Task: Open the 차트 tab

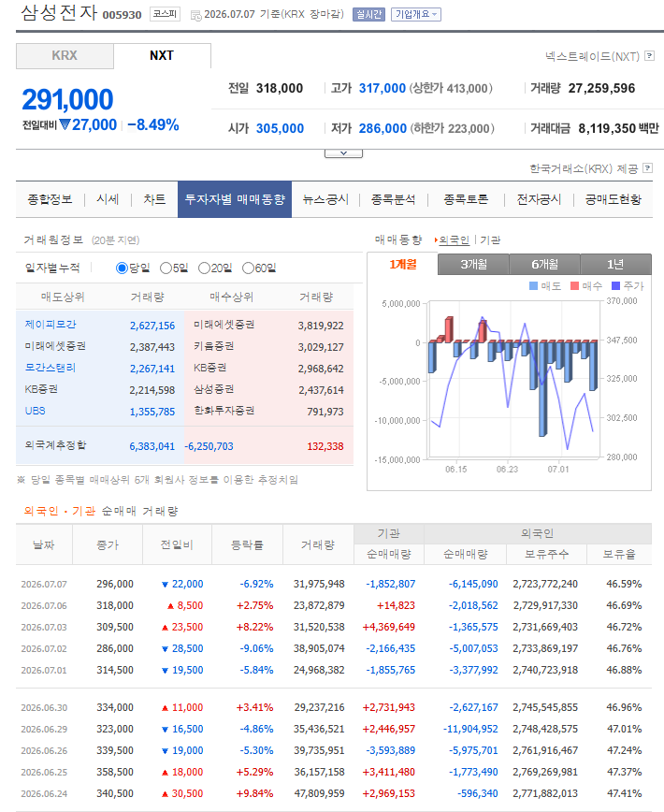Action: 154,200
